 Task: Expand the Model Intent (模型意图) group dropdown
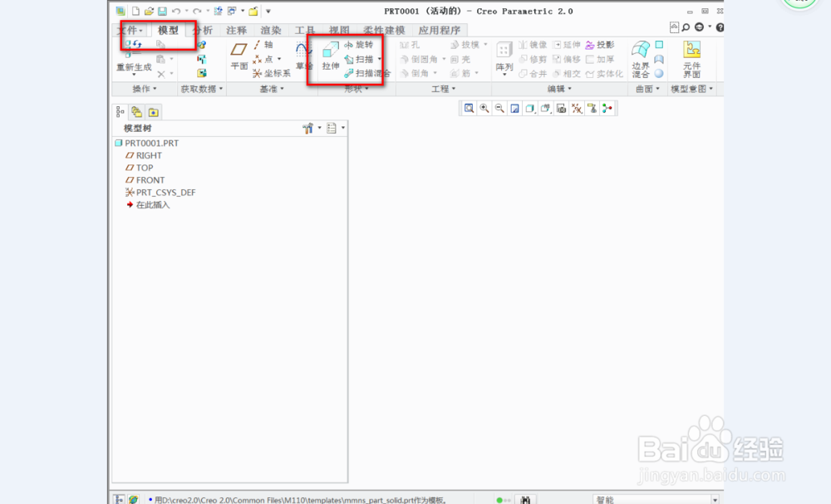point(691,89)
